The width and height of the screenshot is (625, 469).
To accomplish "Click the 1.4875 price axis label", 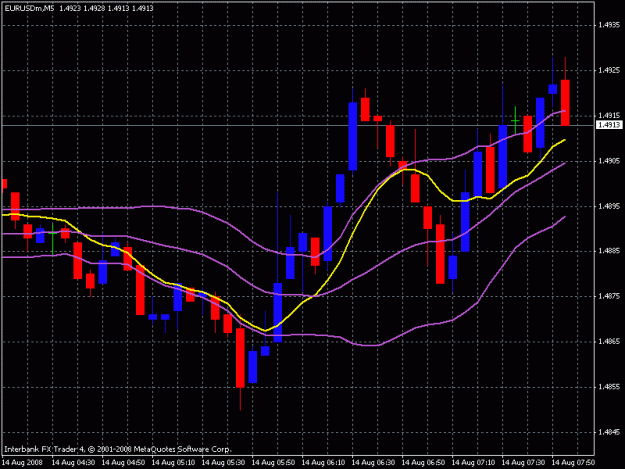I will [x=609, y=296].
